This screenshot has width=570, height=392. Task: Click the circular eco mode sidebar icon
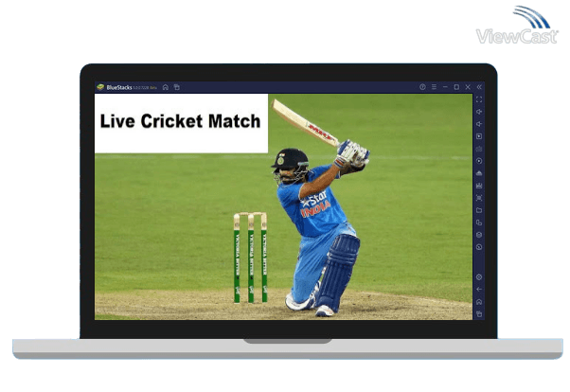pos(479,247)
